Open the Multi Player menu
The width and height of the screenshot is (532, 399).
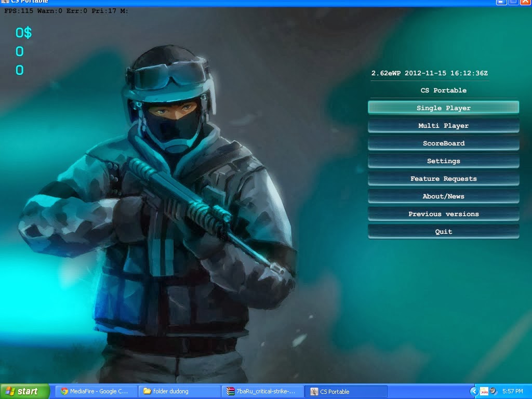(x=443, y=125)
